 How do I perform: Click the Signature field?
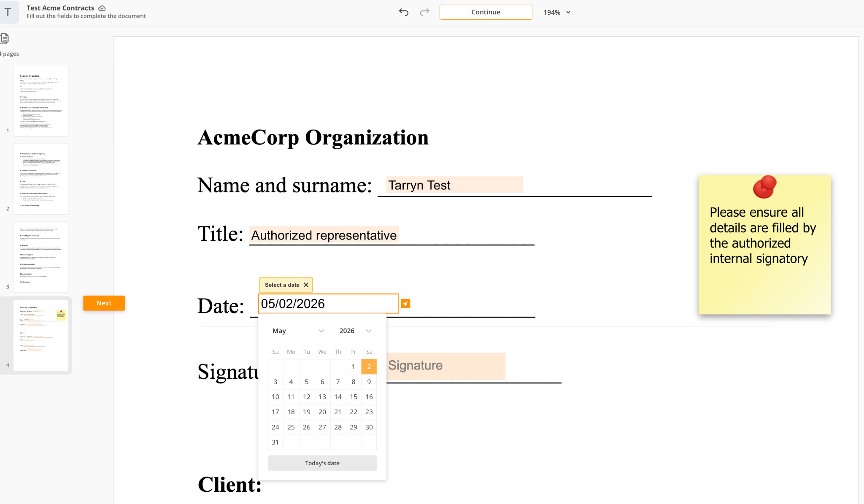[446, 366]
